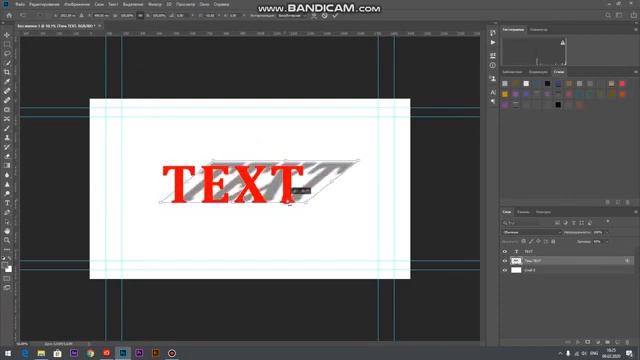Toggle filter for type layers
This screenshot has width=640, height=360.
pos(573,223)
